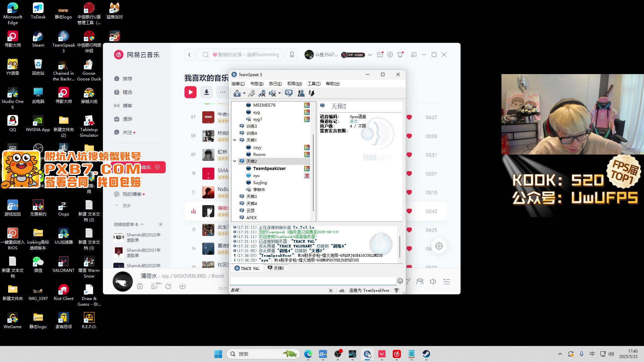Open 自己(E) menu in TeamSpeak

275,84
